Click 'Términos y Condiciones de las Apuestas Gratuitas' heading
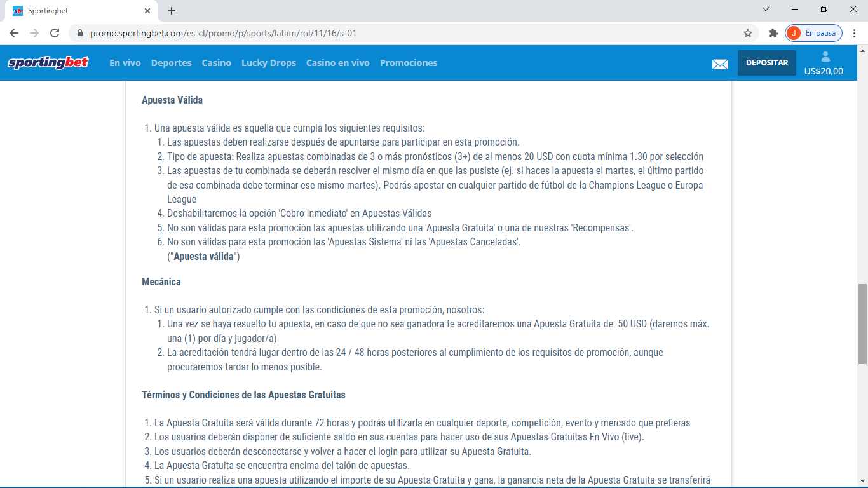This screenshot has height=488, width=868. 243,395
